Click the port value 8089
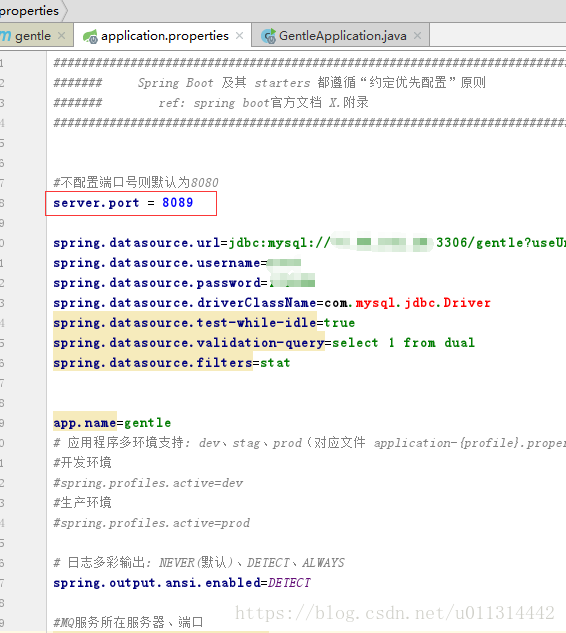 click(x=178, y=202)
